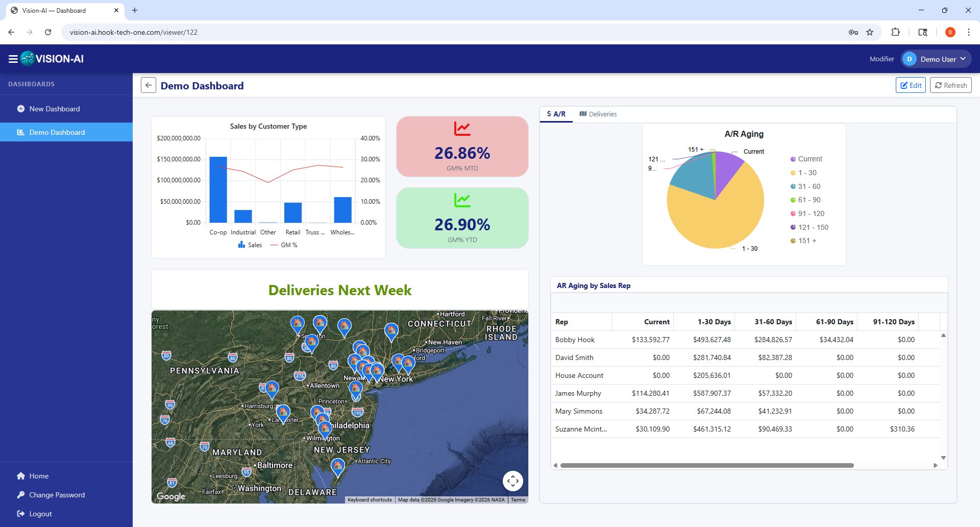Click the horizontal scrollbar under AR Aging table

(707, 465)
